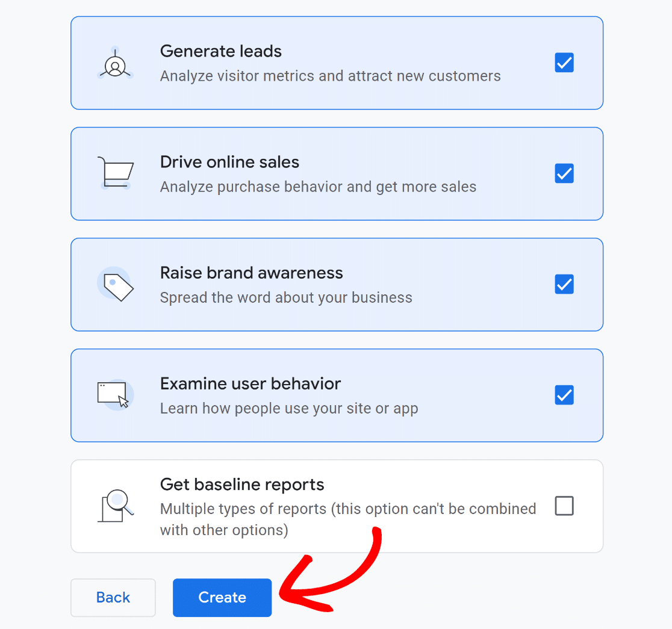Click 'Analyze purchase behavior and get more sales' text
This screenshot has width=672, height=629.
[318, 187]
